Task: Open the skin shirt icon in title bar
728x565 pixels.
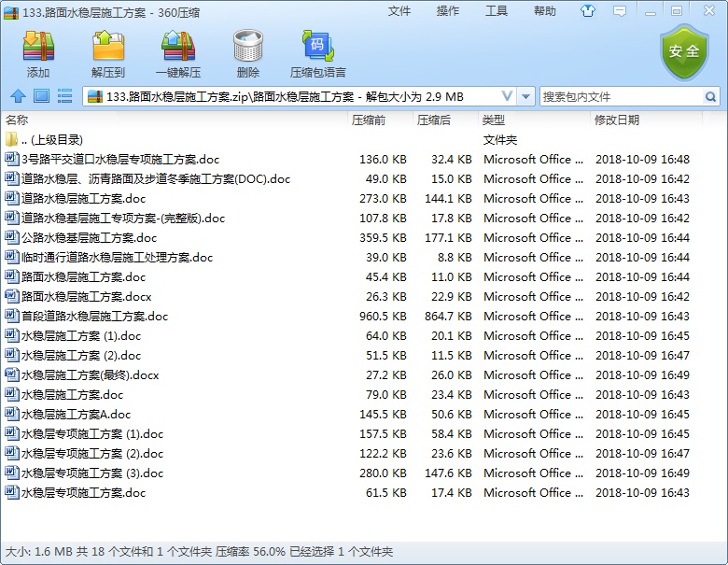Action: tap(588, 10)
